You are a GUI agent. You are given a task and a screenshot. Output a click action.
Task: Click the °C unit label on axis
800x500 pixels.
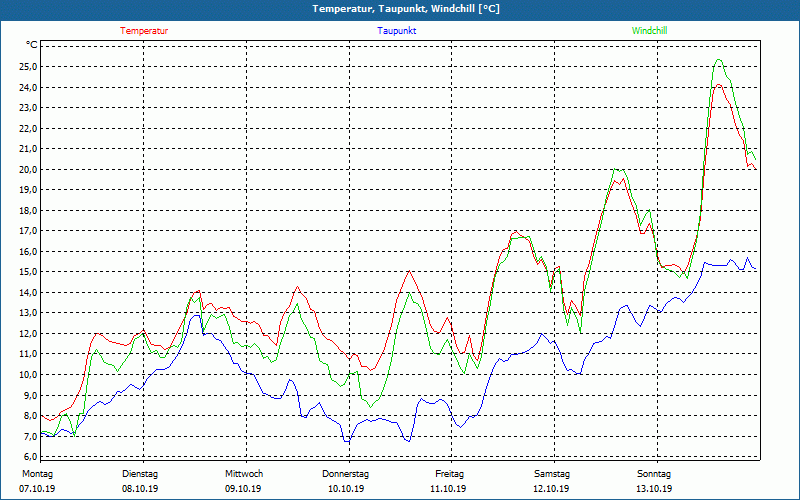pyautogui.click(x=31, y=45)
